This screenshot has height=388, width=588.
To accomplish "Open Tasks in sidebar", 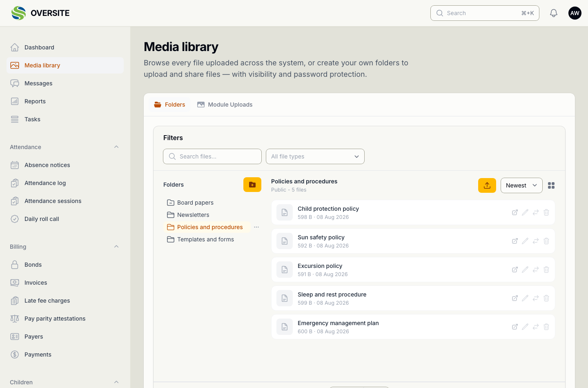I will pos(65,119).
